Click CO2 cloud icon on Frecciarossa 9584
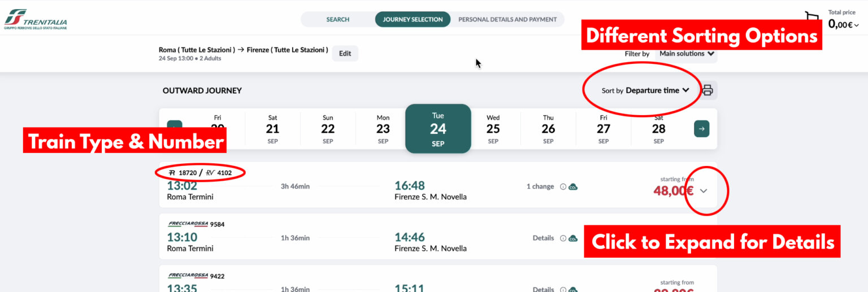 click(x=573, y=238)
